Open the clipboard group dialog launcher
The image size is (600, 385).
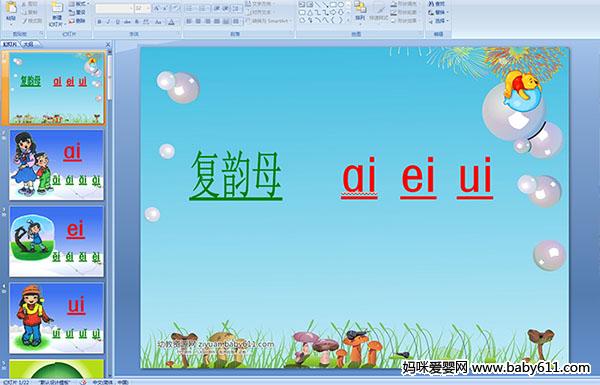41,33
